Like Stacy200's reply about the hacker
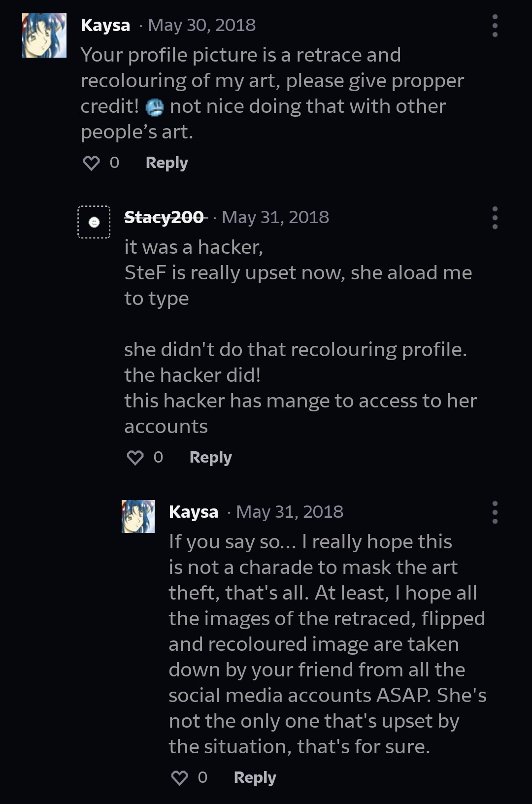This screenshot has height=804, width=532. [x=135, y=457]
